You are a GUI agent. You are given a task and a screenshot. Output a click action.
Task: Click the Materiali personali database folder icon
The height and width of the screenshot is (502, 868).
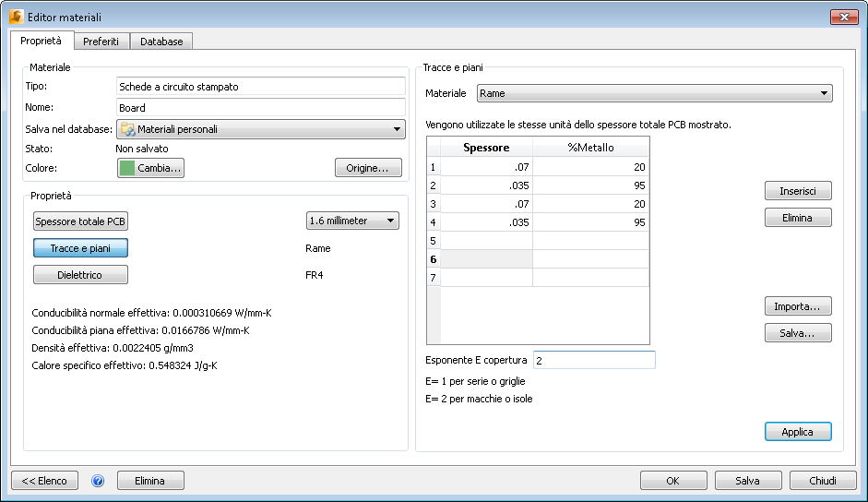(x=127, y=130)
